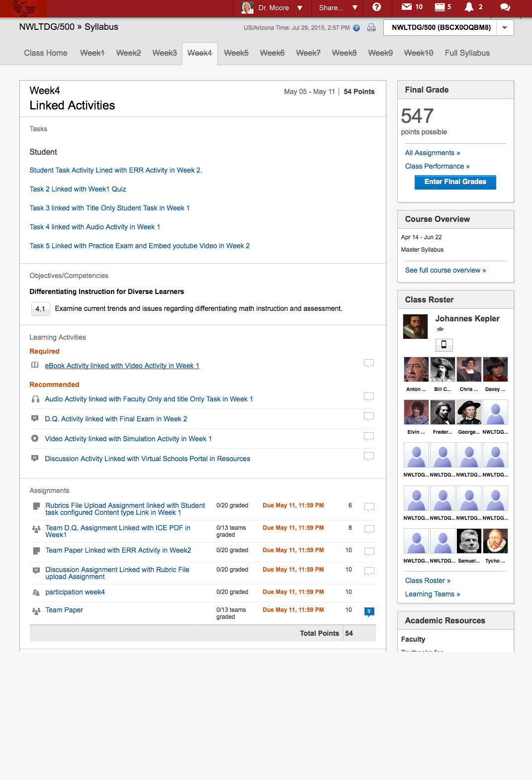
Task: Click the book icon beside eBook Activity
Action: [35, 365]
